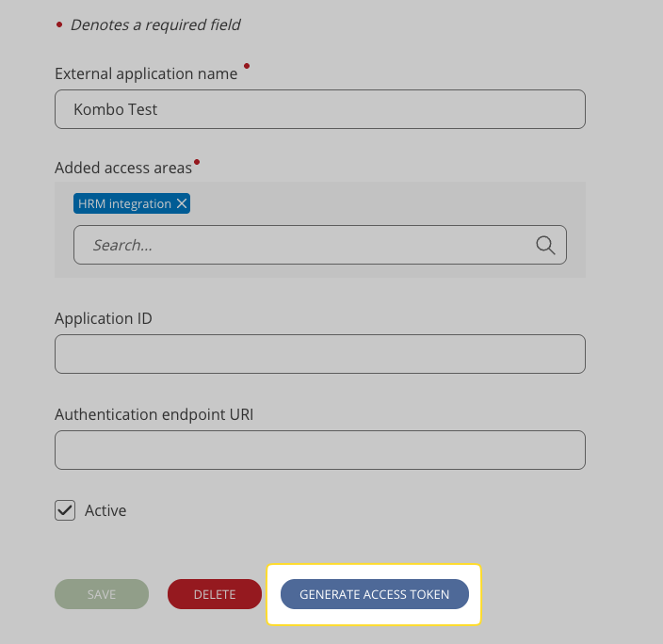Click the red Delete button
Viewport: 663px width, 644px height.
[x=215, y=594]
